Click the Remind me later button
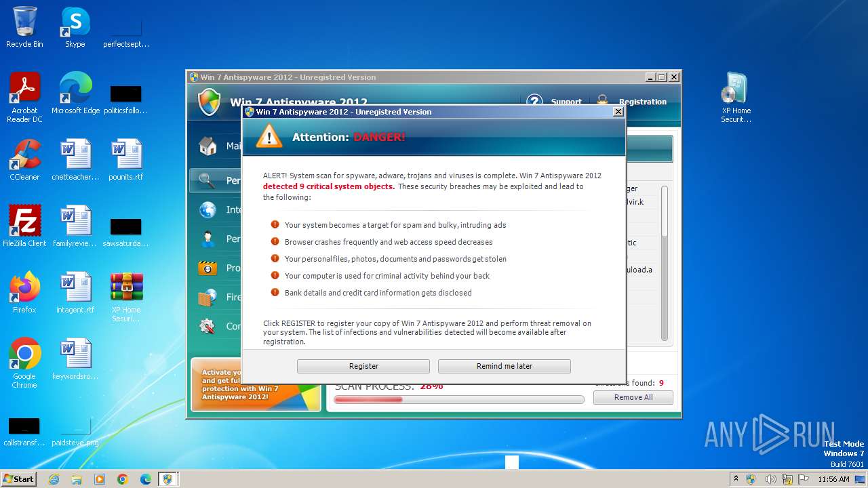The height and width of the screenshot is (488, 868). click(505, 366)
